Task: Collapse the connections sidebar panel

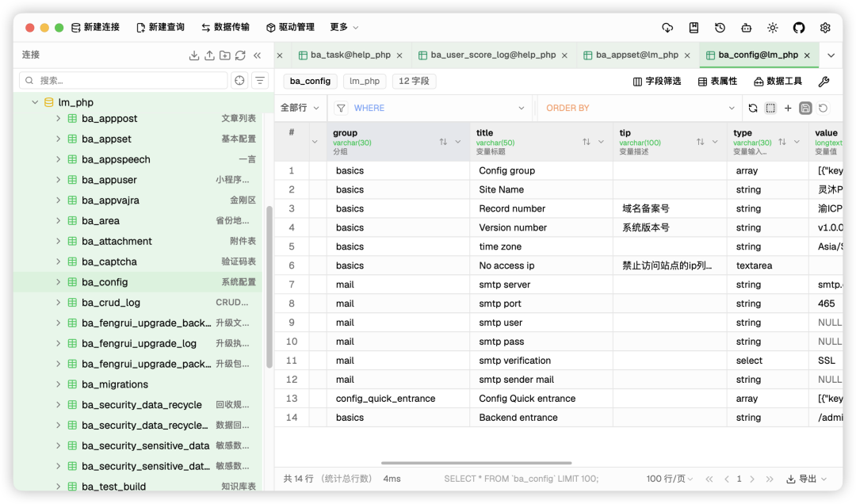Action: pos(257,55)
